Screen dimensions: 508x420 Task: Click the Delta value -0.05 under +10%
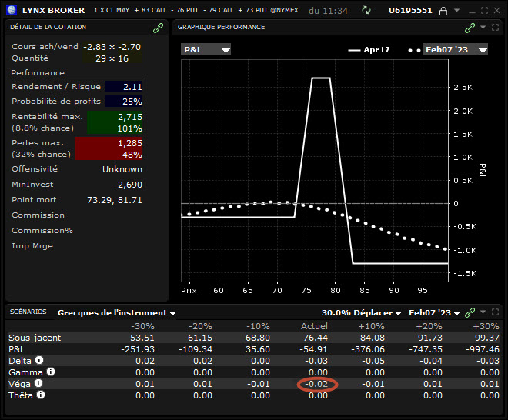tap(373, 361)
